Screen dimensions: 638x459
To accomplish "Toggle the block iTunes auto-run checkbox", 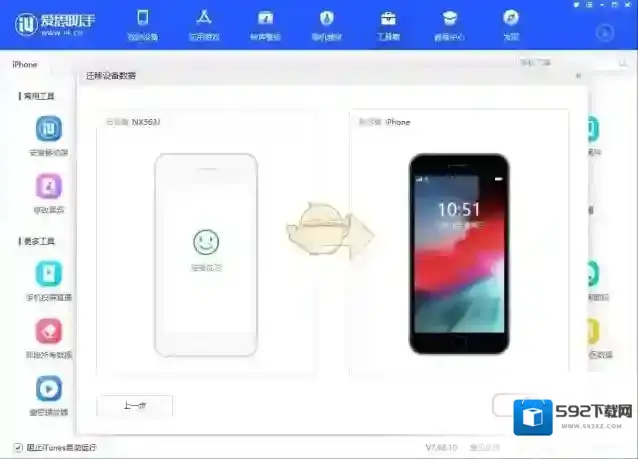I will (x=18, y=447).
